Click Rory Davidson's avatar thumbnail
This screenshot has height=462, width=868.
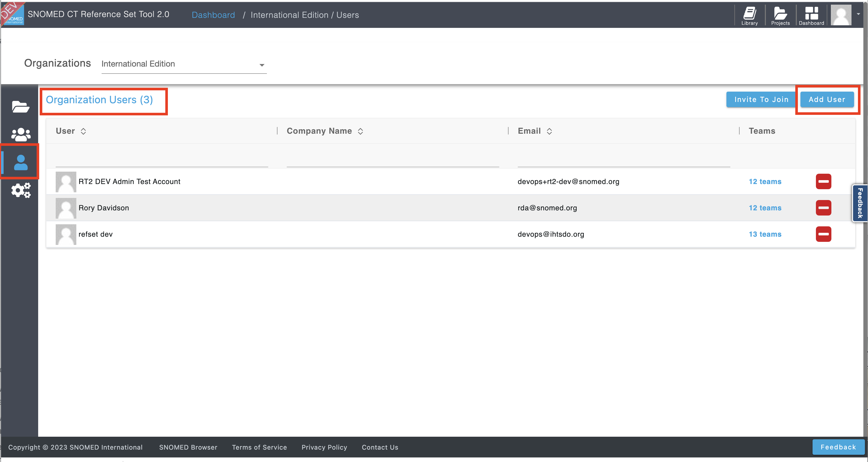click(66, 208)
